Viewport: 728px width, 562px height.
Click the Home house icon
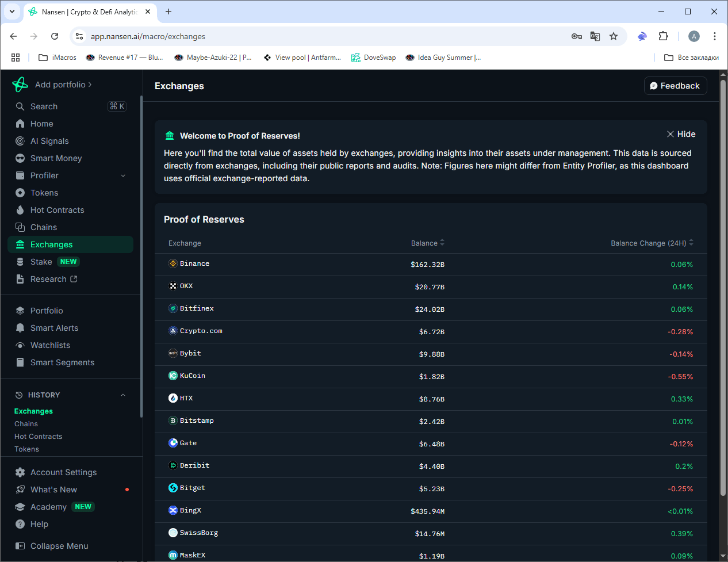(x=20, y=124)
